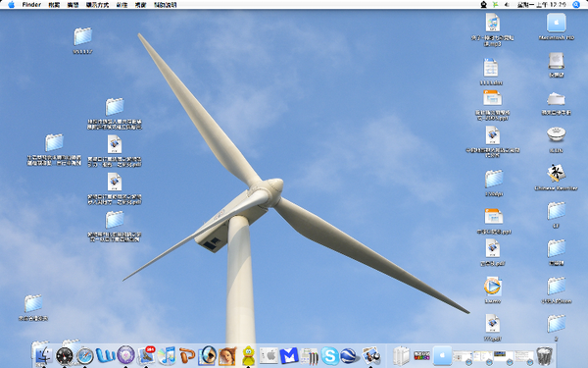The height and width of the screenshot is (368, 588).
Task: Open Google Earth globe icon in Dock
Action: click(350, 355)
